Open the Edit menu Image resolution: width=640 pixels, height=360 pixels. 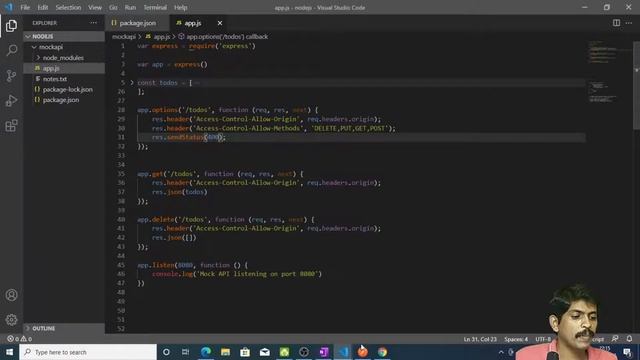click(x=42, y=7)
